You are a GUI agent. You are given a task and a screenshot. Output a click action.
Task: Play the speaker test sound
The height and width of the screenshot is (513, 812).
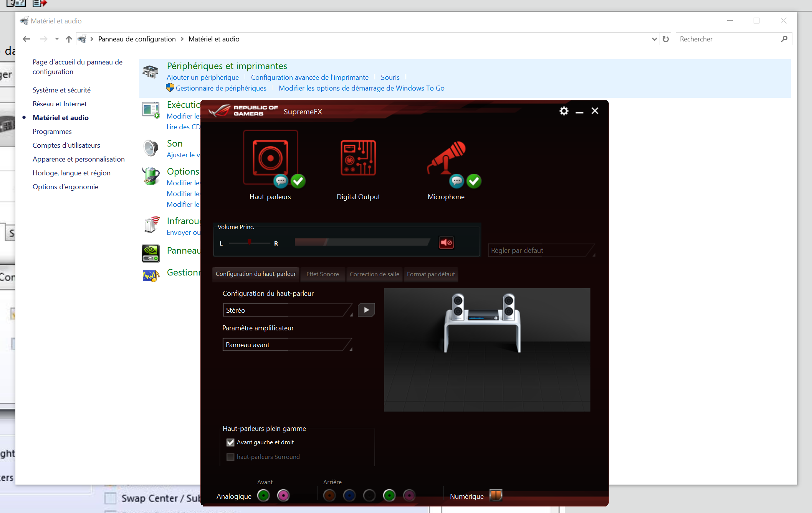point(366,310)
